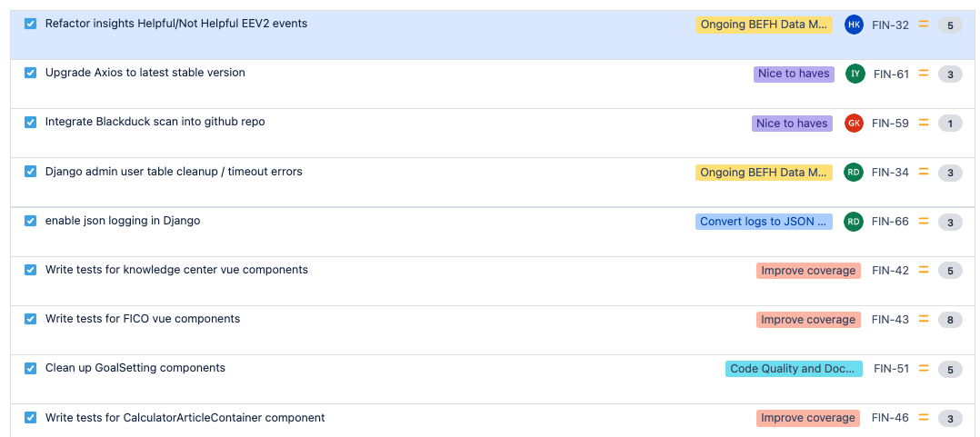The image size is (980, 437).
Task: Select "Upgrade Axios to latest stable version" summary
Action: point(145,73)
